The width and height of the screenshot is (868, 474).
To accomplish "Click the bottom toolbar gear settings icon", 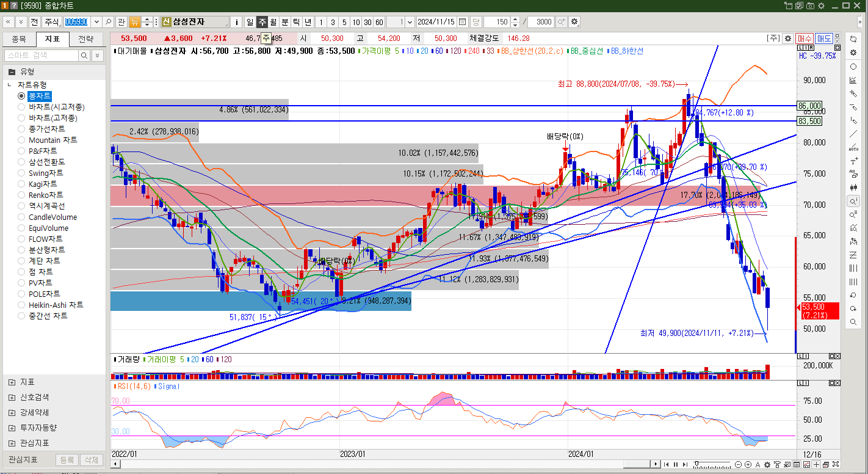I will point(767,465).
